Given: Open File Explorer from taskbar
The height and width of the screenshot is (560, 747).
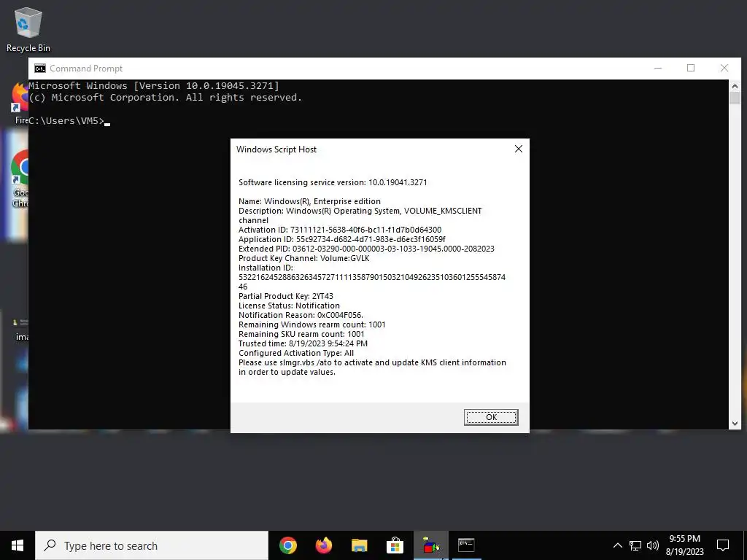Looking at the screenshot, I should [359, 545].
